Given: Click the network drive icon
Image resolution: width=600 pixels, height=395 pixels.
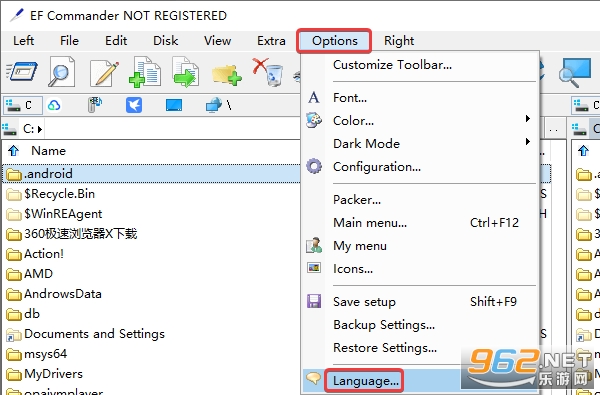Looking at the screenshot, I should click(x=214, y=105).
